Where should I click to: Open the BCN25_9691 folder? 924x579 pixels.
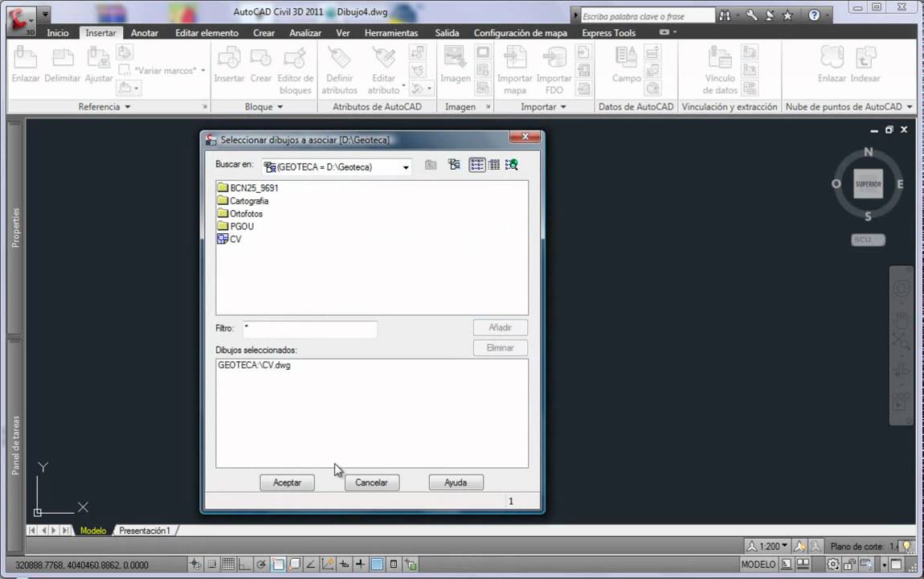pyautogui.click(x=247, y=187)
